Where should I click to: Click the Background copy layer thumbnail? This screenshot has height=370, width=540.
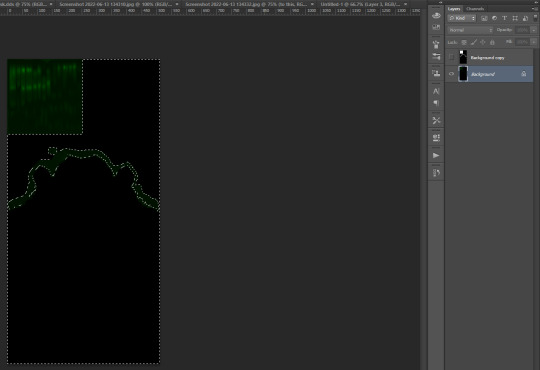(463, 57)
